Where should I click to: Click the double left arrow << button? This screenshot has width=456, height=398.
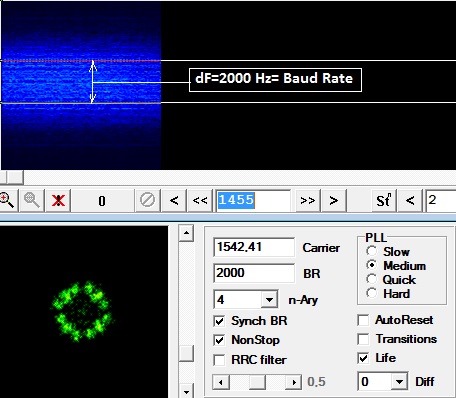click(200, 201)
